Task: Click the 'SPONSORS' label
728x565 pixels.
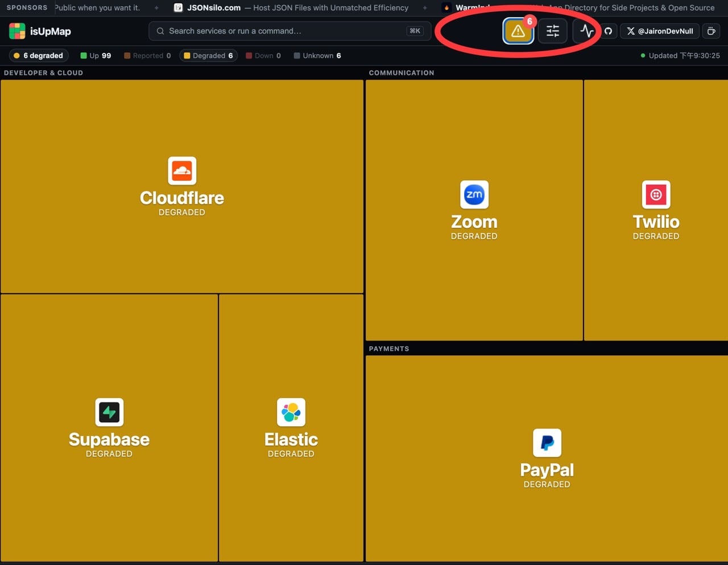Action: point(27,8)
